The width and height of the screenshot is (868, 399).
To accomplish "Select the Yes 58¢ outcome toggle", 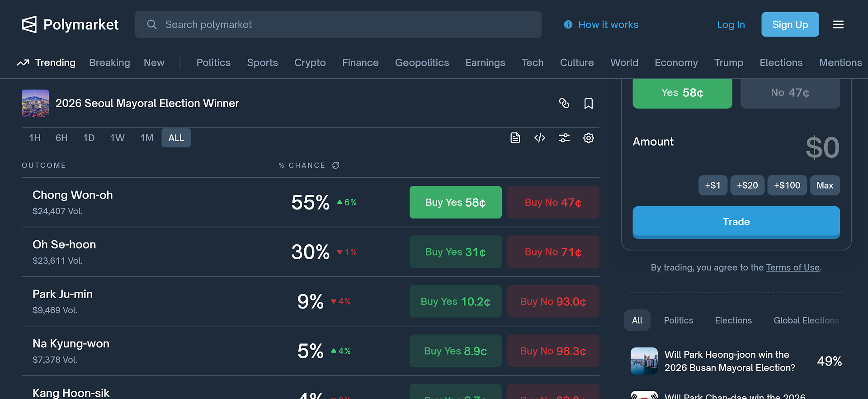I will (x=682, y=93).
